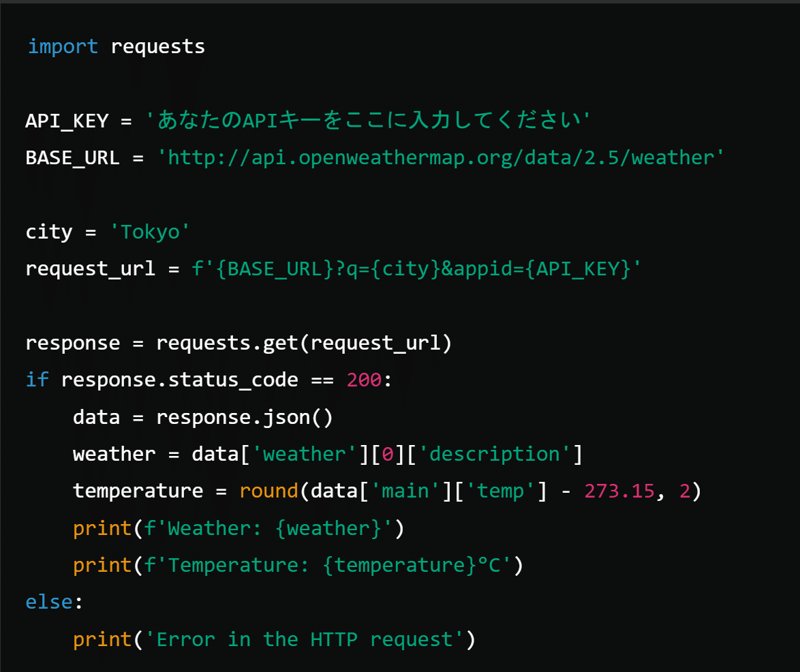800x672 pixels.
Task: Click the request_url variable being assigned
Action: click(x=91, y=269)
